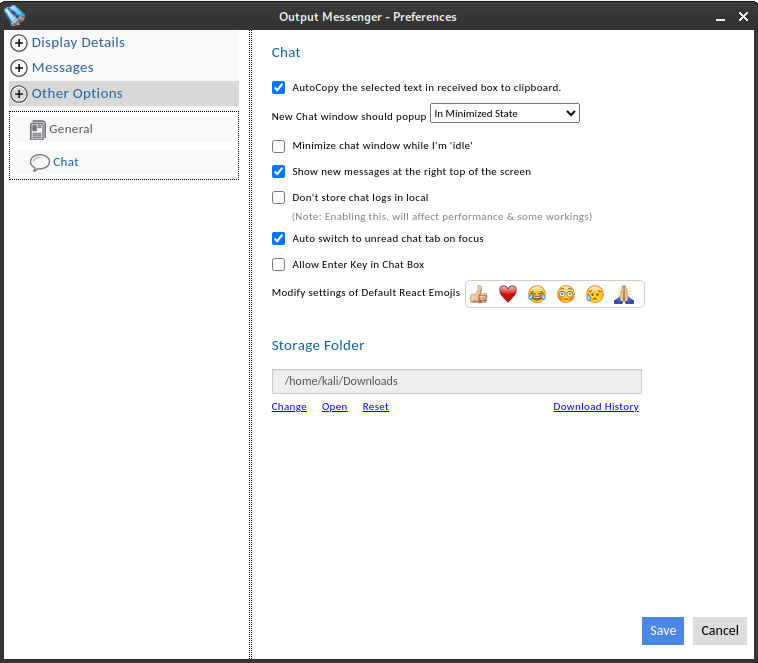This screenshot has height=663, width=758.
Task: Click the storage folder path field
Action: click(x=457, y=382)
